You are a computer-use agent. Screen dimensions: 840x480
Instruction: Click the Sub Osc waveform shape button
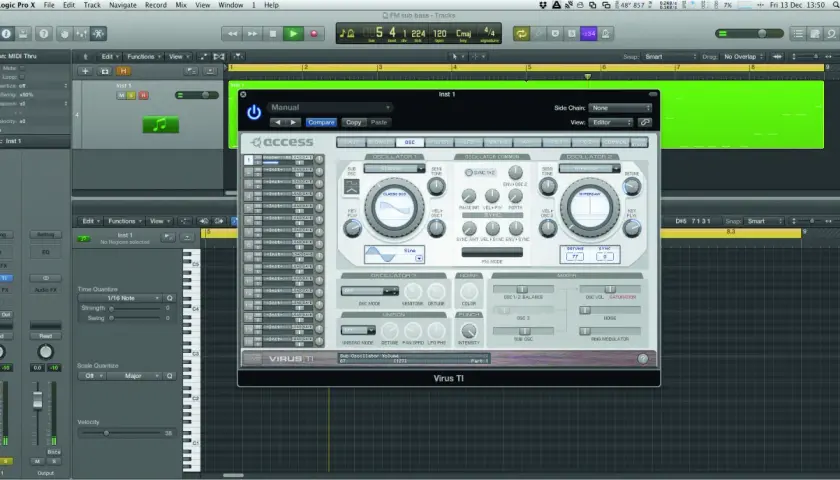pos(351,187)
